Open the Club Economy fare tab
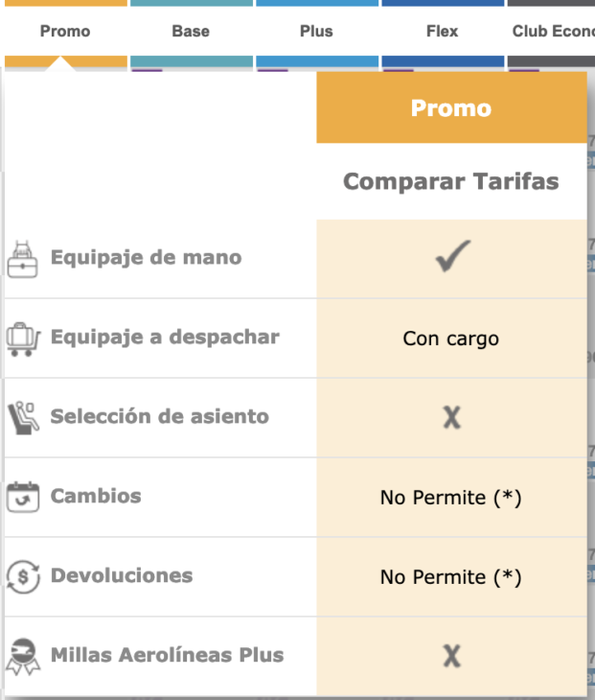 (551, 32)
